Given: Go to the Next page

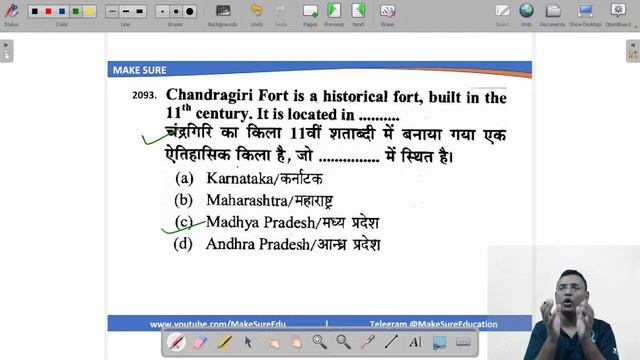Looking at the screenshot, I should click(x=358, y=15).
